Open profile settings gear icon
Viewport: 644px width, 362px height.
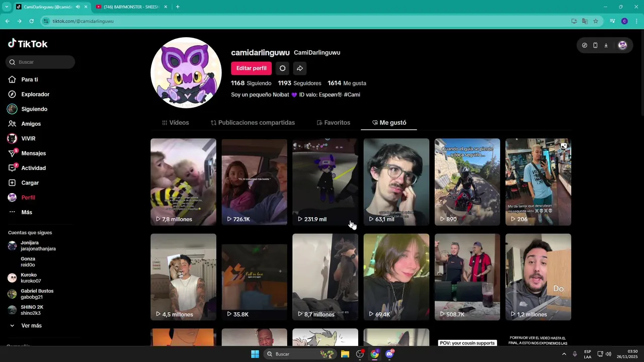click(283, 68)
